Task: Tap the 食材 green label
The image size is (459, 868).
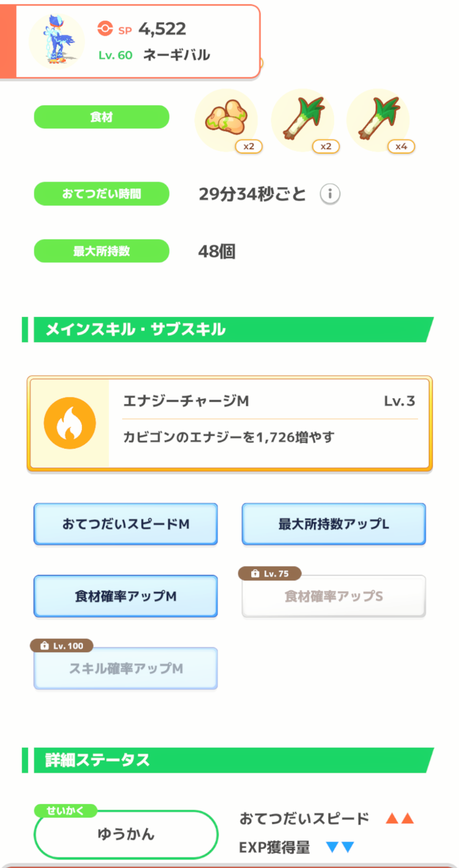Action: (x=102, y=117)
